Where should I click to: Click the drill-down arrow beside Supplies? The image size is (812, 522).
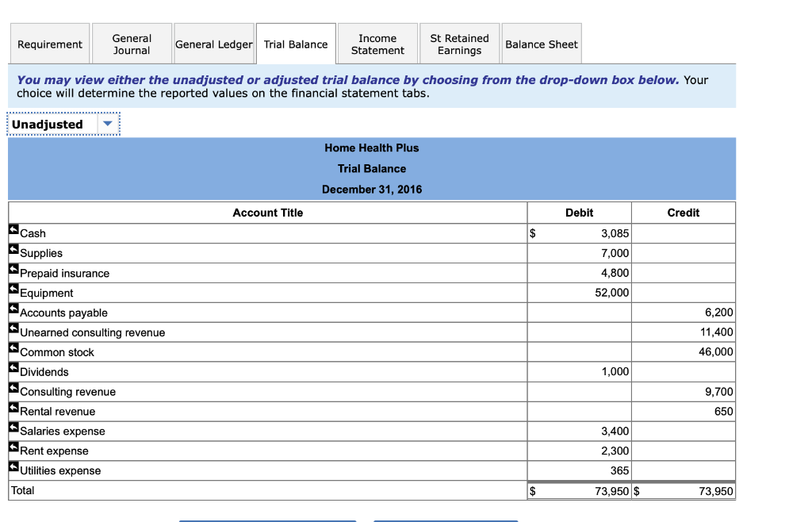pyautogui.click(x=13, y=248)
